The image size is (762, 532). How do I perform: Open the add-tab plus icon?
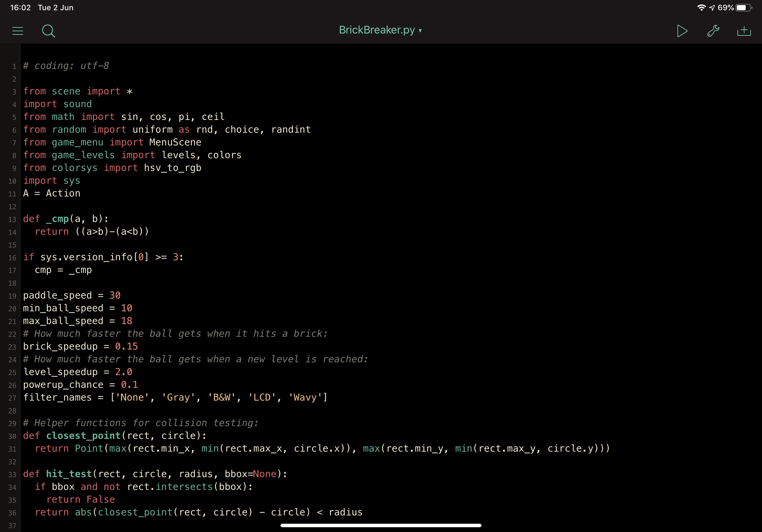(744, 31)
